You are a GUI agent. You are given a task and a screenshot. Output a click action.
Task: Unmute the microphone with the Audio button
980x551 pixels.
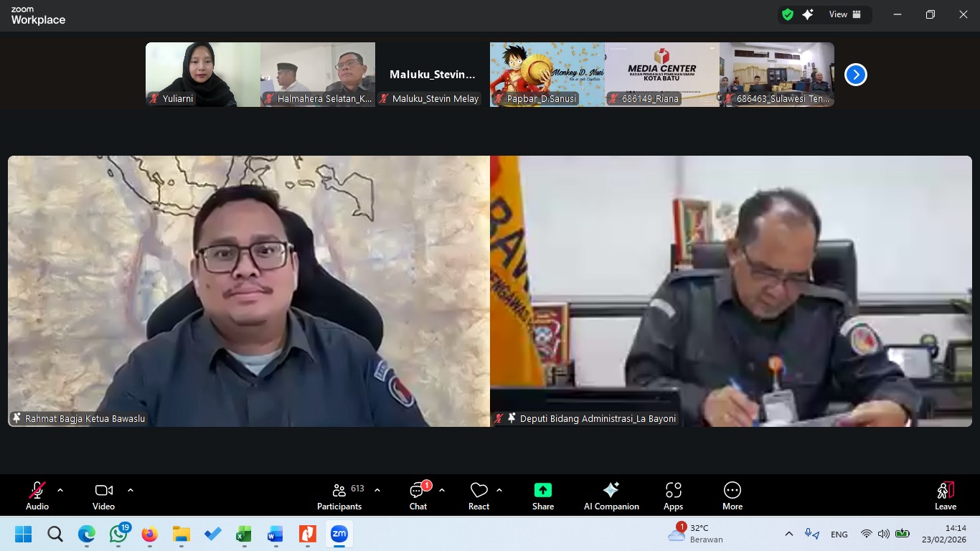click(37, 496)
